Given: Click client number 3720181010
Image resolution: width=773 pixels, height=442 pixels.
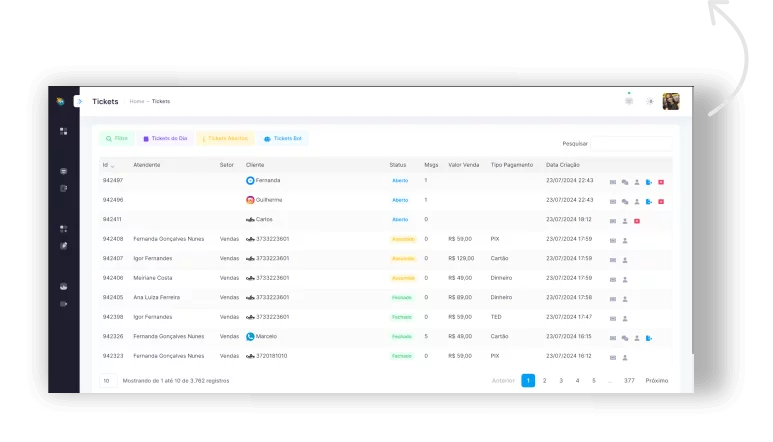Looking at the screenshot, I should pyautogui.click(x=271, y=356).
